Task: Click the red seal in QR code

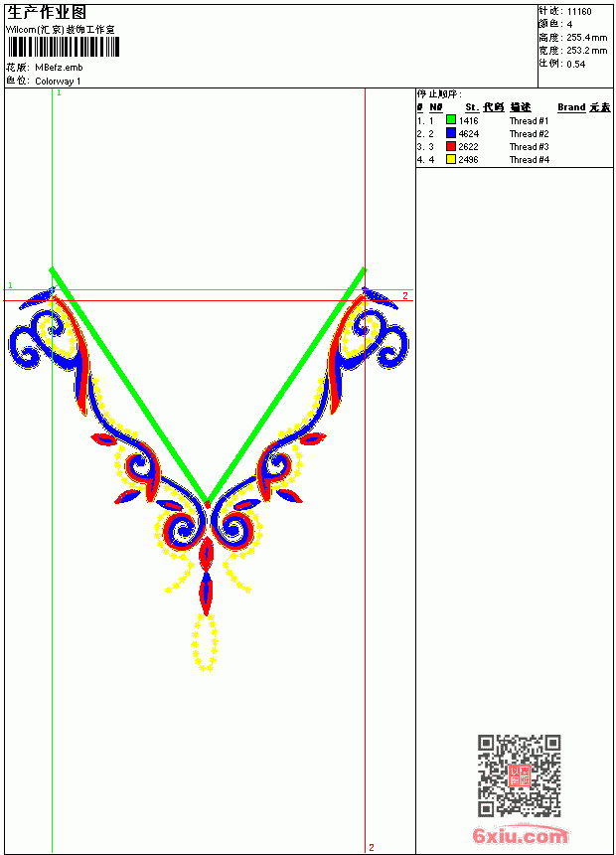Action: point(520,775)
